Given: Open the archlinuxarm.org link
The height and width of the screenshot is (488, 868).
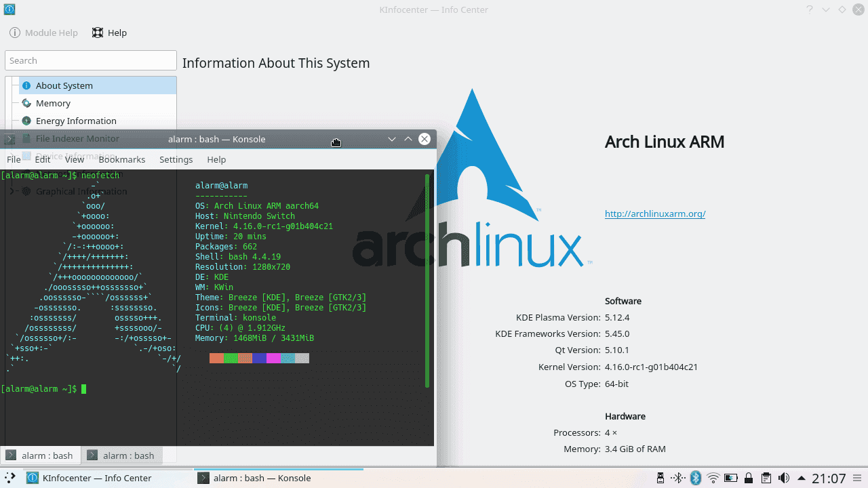Looking at the screenshot, I should pos(655,213).
